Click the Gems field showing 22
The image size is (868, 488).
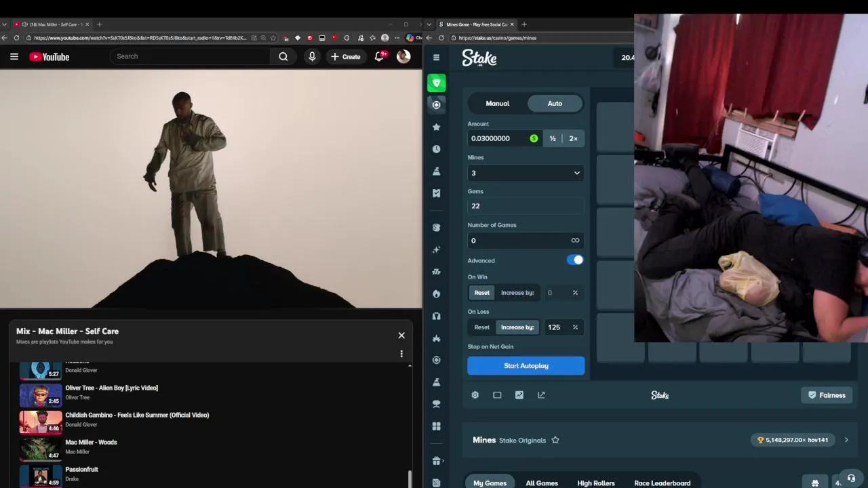click(526, 206)
